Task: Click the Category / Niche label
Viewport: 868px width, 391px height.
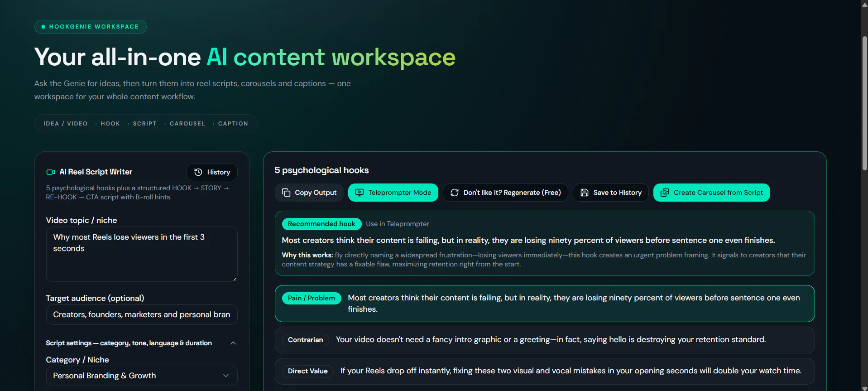Action: point(77,360)
